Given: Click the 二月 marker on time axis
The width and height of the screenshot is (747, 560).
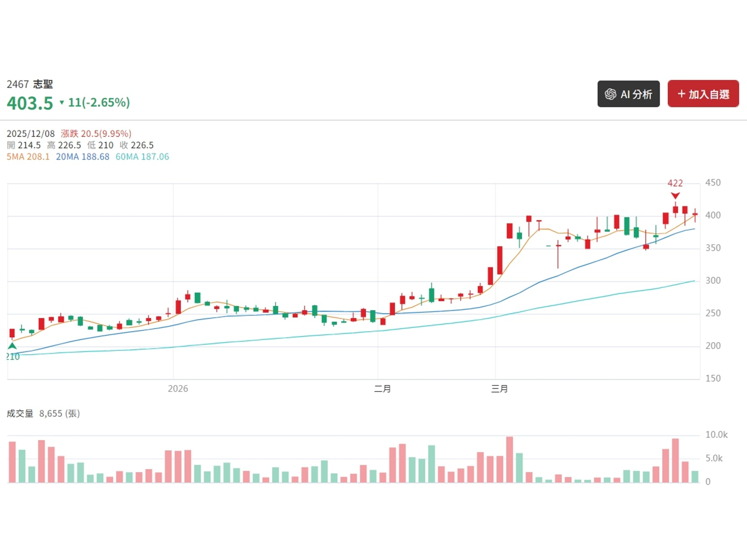Looking at the screenshot, I should tap(382, 389).
